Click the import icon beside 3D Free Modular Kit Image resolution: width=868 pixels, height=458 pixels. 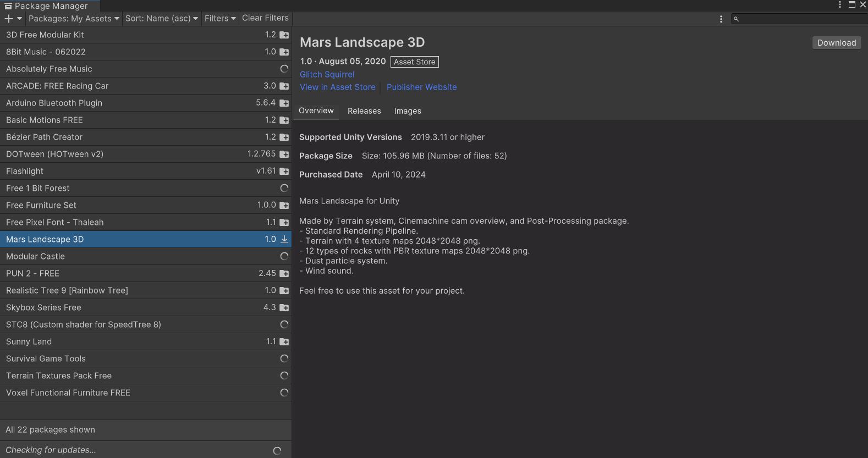click(x=284, y=35)
